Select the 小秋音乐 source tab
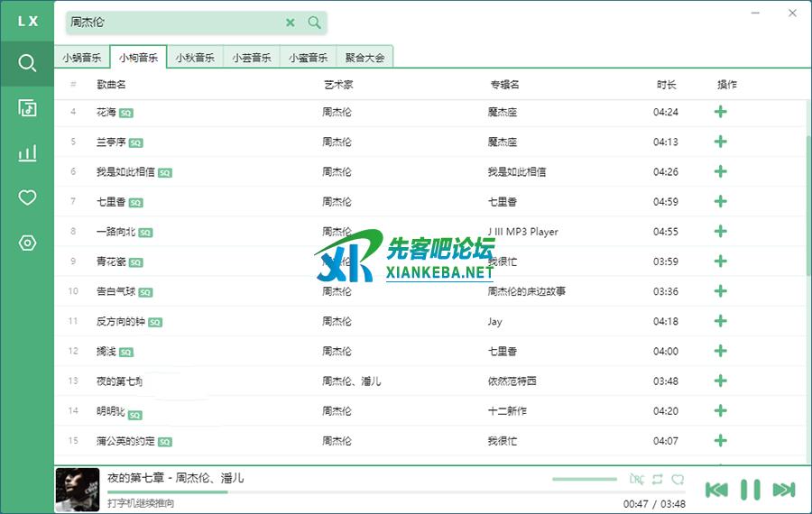This screenshot has height=514, width=812. [195, 57]
